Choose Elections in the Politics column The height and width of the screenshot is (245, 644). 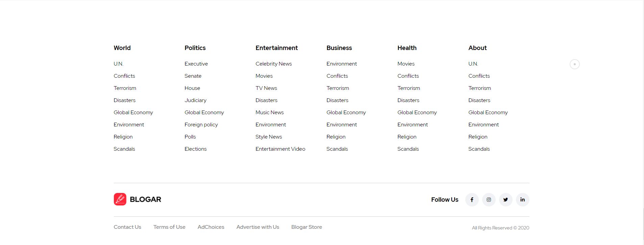(195, 149)
